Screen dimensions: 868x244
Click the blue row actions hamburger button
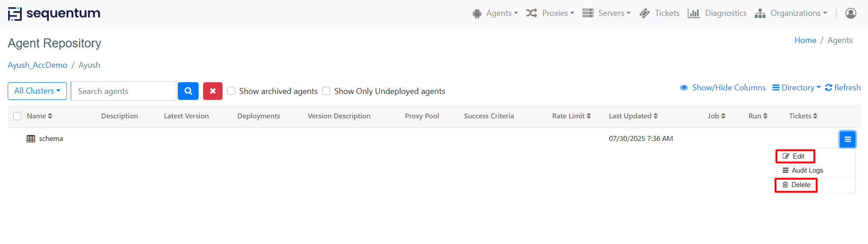click(x=847, y=139)
